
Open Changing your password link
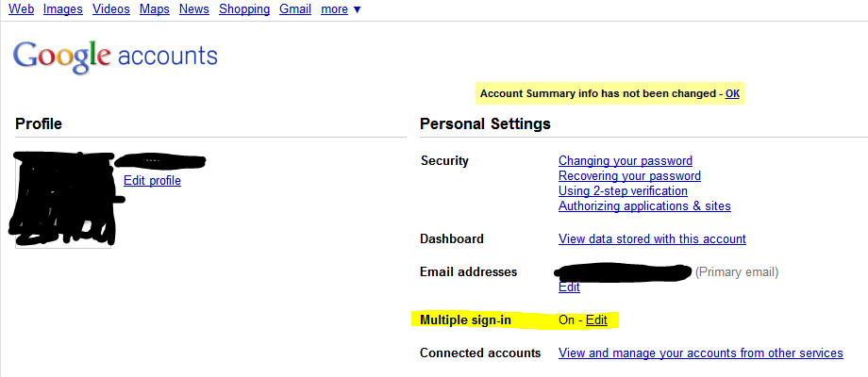625,161
